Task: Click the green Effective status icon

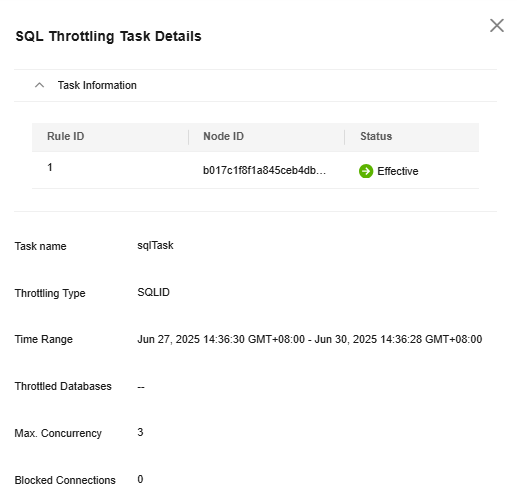Action: (366, 171)
